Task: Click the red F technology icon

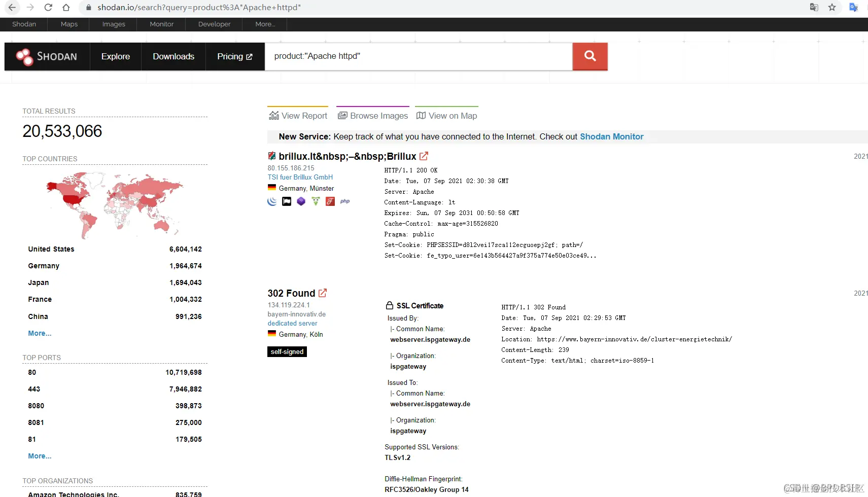Action: point(330,201)
